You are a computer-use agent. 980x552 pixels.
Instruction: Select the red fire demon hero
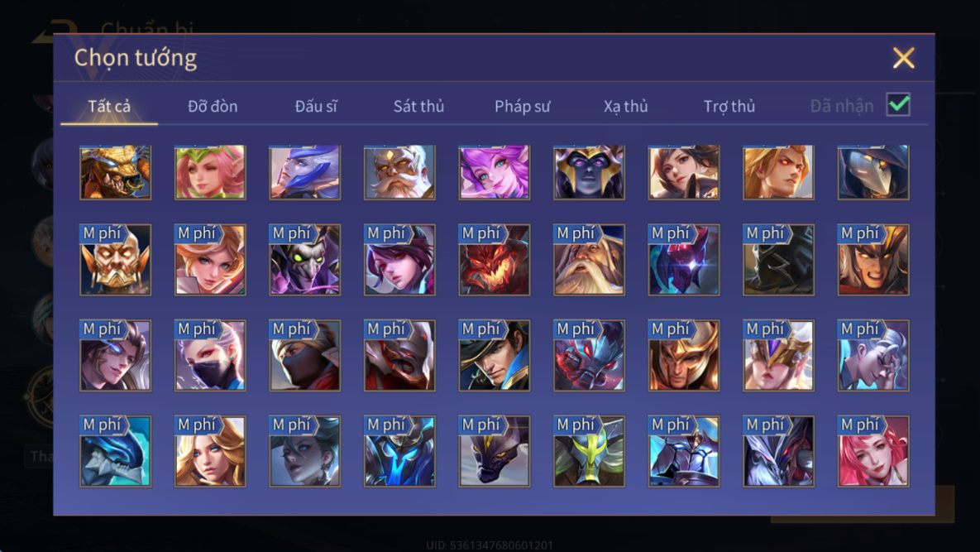495,260
